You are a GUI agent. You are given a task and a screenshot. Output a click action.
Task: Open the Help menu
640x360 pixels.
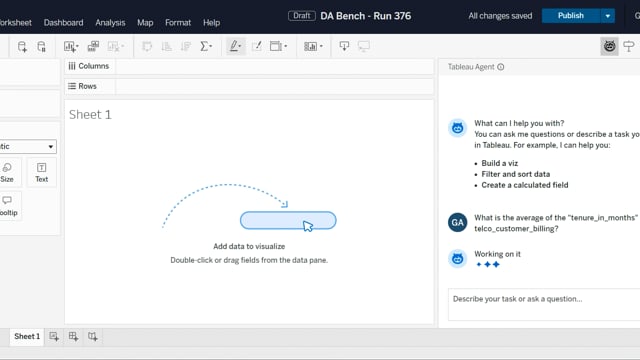tap(211, 22)
